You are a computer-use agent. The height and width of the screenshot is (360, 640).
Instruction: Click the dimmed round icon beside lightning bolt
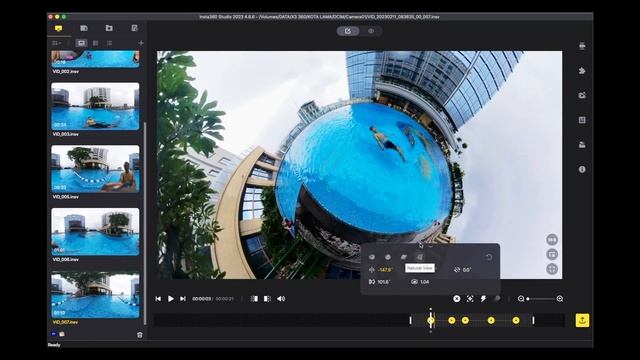pyautogui.click(x=497, y=299)
